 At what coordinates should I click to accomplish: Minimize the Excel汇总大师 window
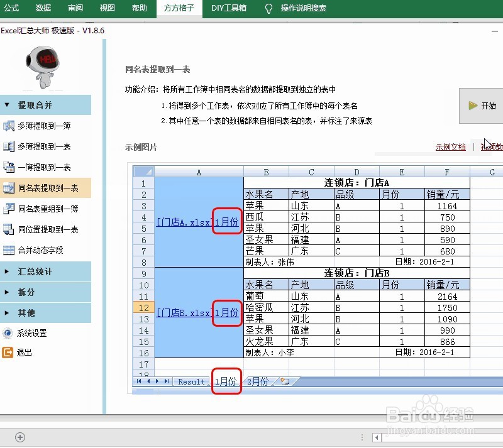495,31
